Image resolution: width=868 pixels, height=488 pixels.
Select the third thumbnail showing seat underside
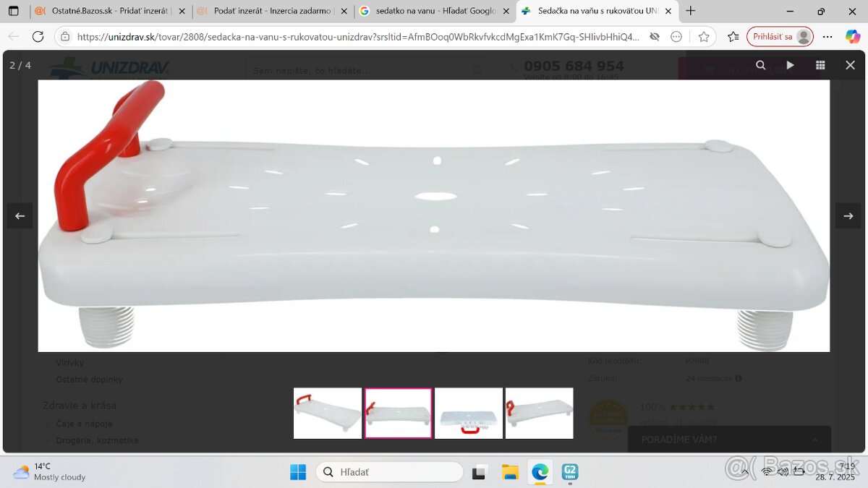click(469, 414)
